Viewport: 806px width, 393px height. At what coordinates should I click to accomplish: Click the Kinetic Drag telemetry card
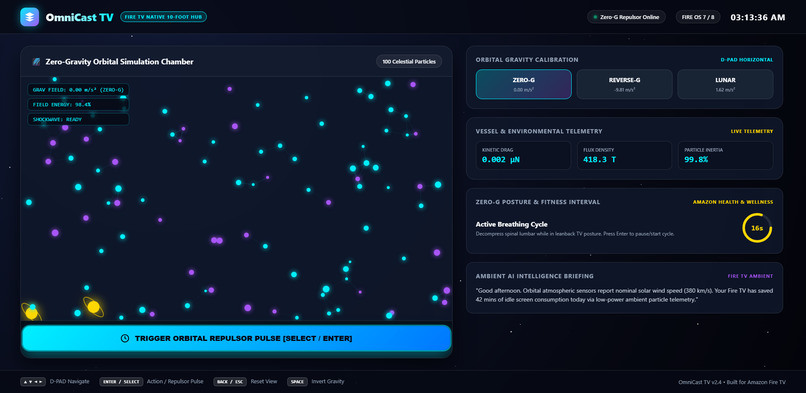click(x=523, y=155)
